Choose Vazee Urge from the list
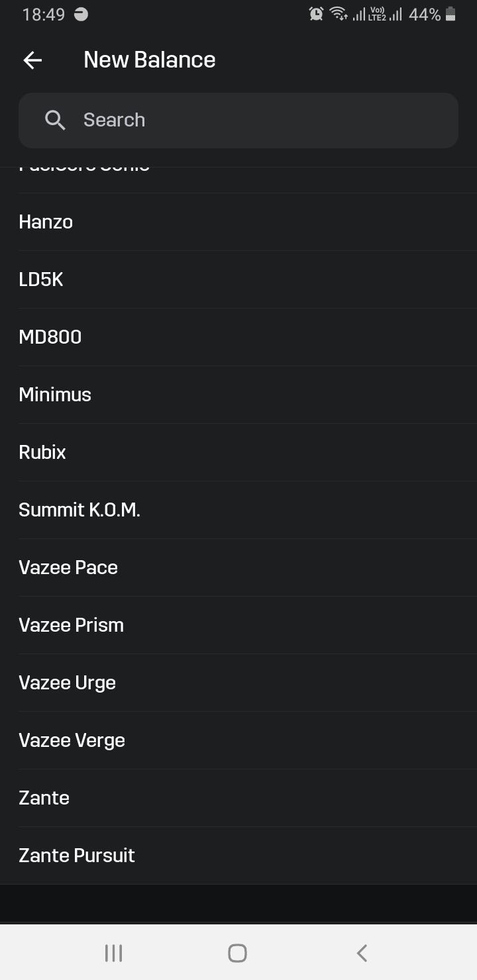The height and width of the screenshot is (980, 477). click(x=238, y=683)
